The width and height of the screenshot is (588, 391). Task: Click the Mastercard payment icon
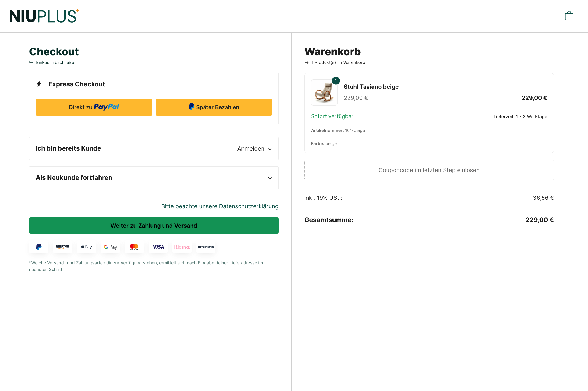point(134,247)
